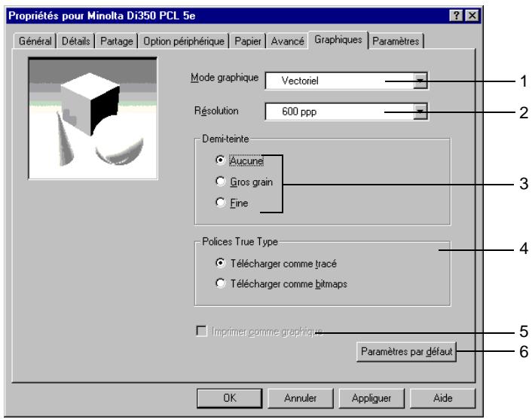Click the Demi-teinte group title
Image resolution: width=532 pixels, height=419 pixels.
pos(225,139)
